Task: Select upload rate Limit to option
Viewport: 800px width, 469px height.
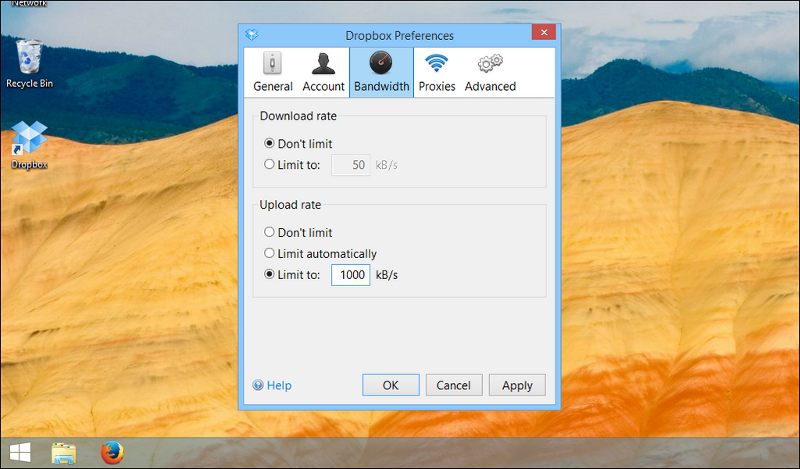Action: (x=269, y=274)
